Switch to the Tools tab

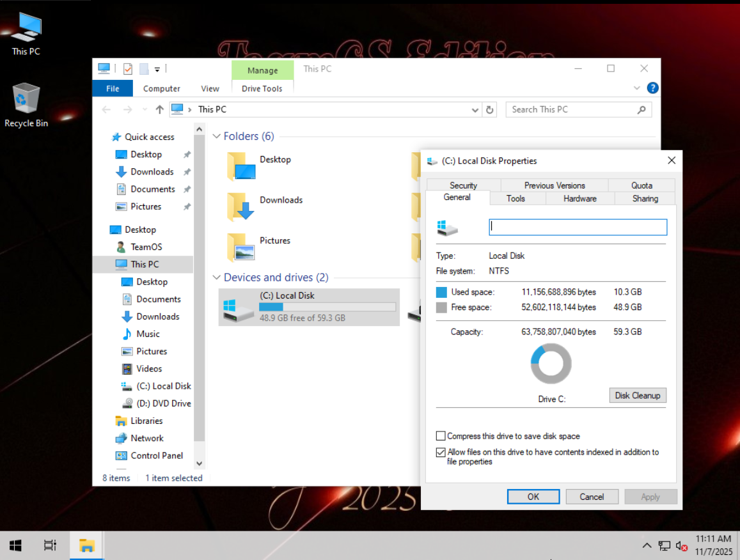(x=516, y=199)
